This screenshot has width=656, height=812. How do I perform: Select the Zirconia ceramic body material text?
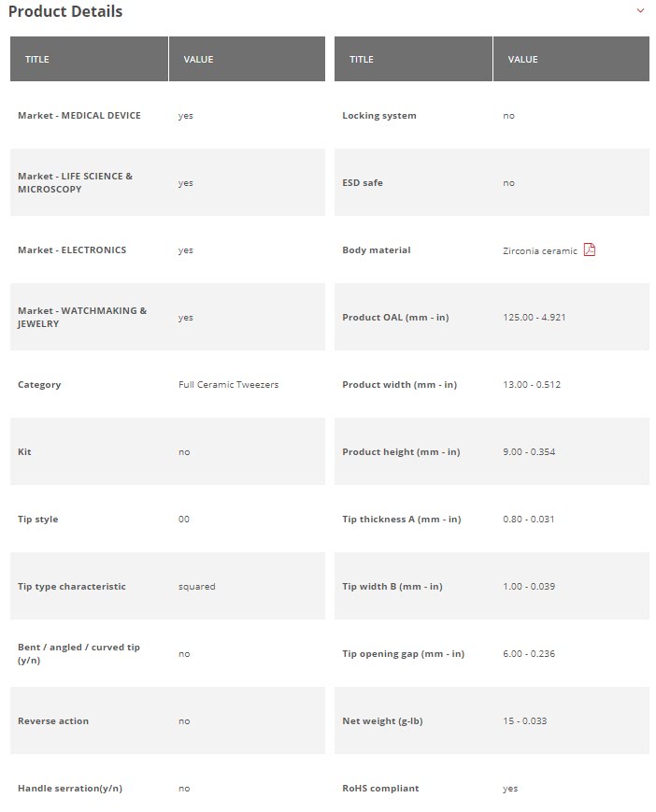(539, 250)
